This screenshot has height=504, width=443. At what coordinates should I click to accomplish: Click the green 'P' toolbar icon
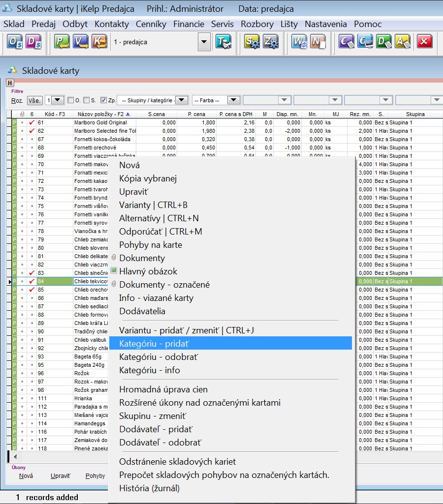62,42
